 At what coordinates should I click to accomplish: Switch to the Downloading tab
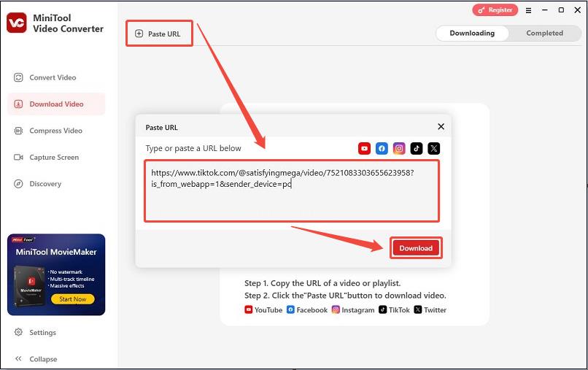click(x=472, y=33)
